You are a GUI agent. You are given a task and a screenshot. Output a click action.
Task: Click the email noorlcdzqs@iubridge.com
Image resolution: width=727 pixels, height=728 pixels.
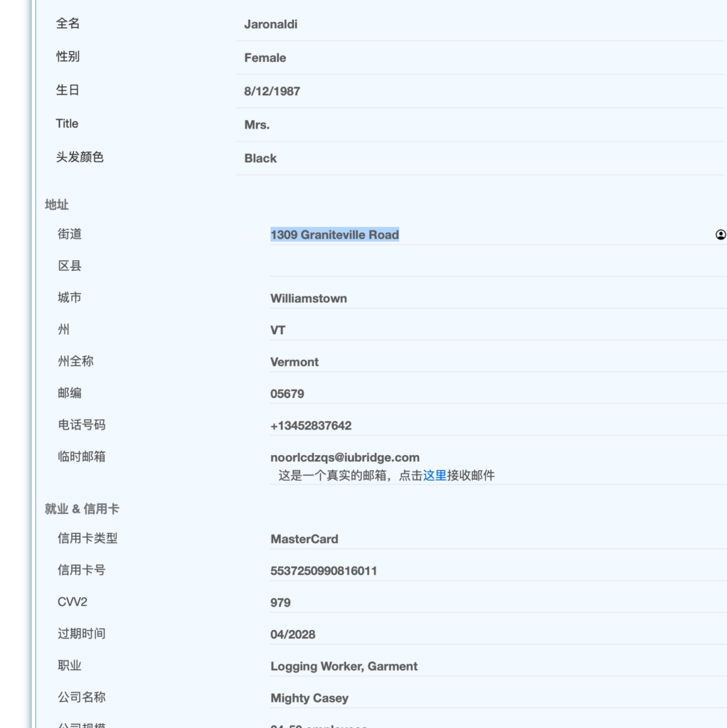pos(344,457)
